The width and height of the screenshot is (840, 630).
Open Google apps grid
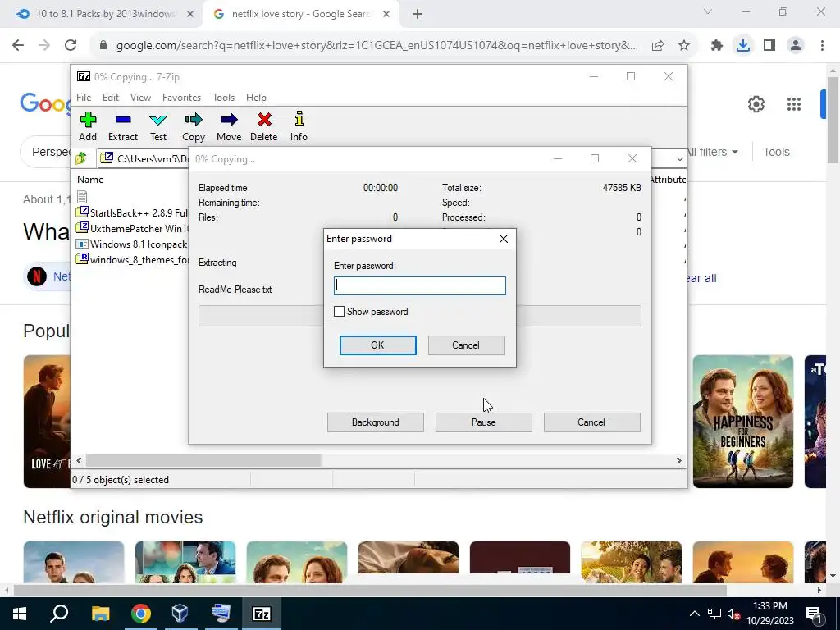pyautogui.click(x=794, y=104)
